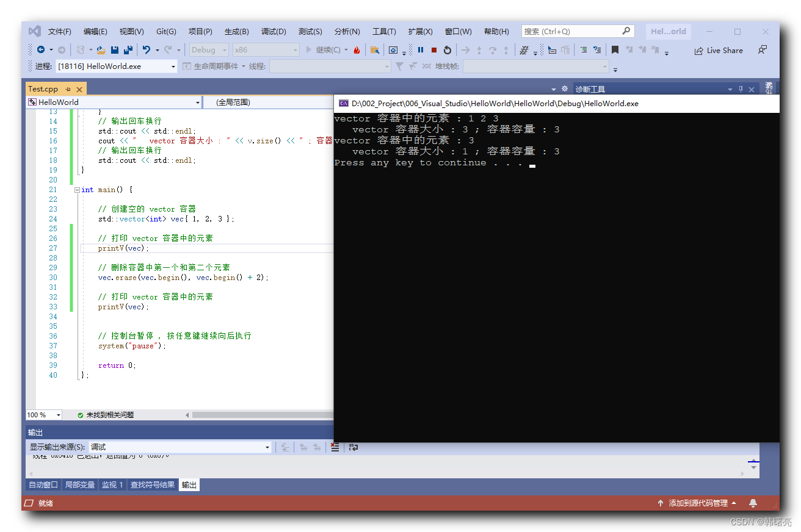Viewport: 801px width, 532px height.
Task: Click the comment selection icon
Action: (584, 50)
